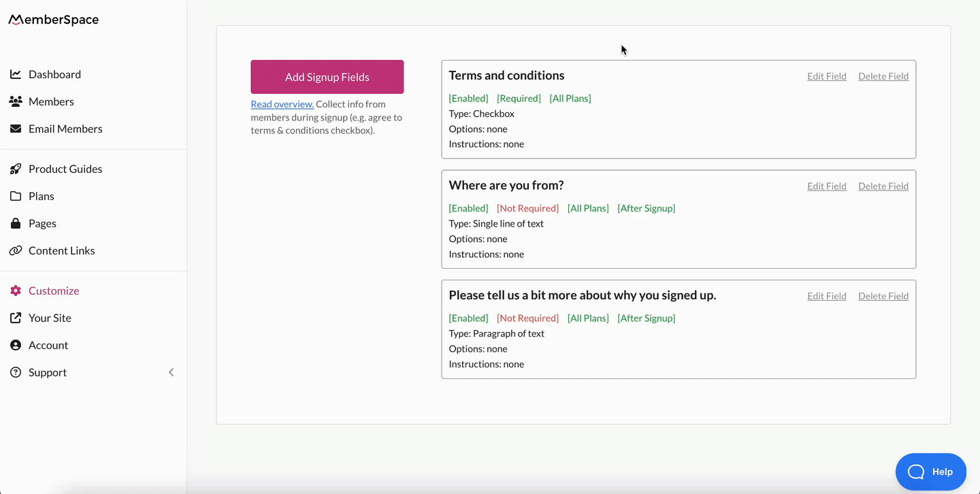Click the Customize gear icon

[x=15, y=291]
